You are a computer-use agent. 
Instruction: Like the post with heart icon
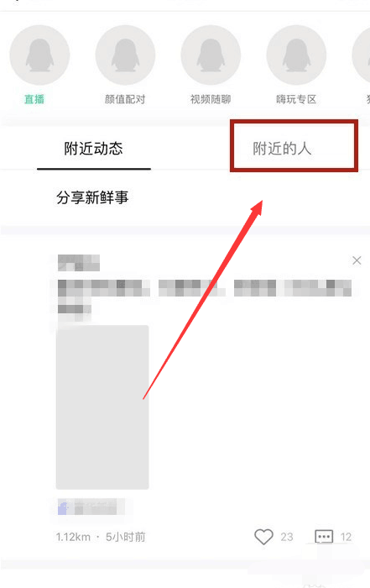[263, 537]
